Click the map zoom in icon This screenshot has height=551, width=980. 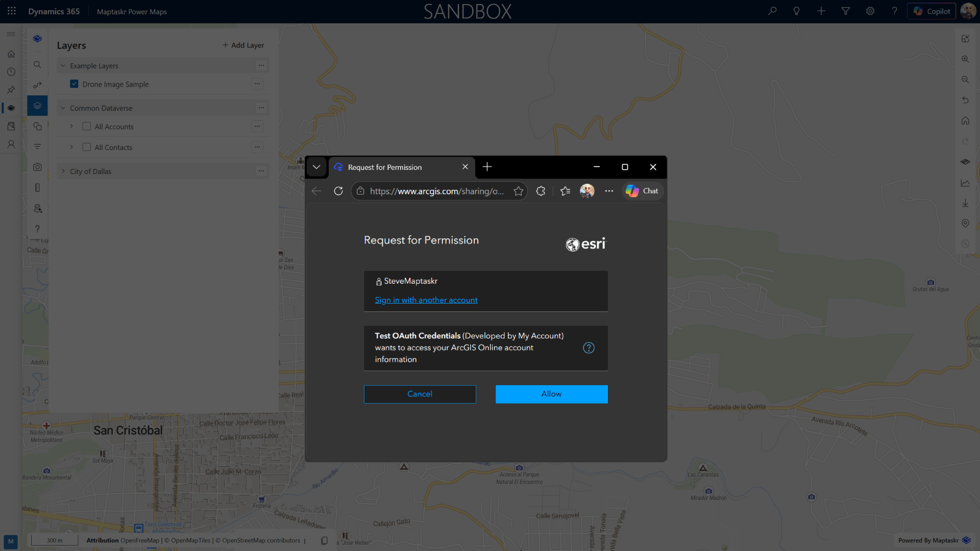(965, 59)
